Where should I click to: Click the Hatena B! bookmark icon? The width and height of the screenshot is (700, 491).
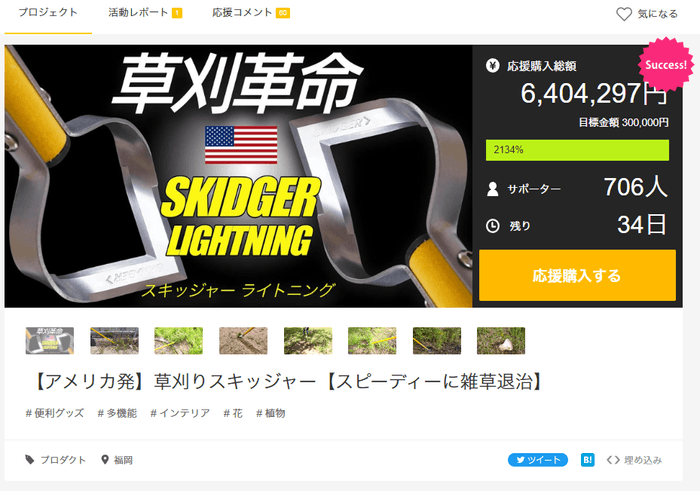click(x=588, y=460)
